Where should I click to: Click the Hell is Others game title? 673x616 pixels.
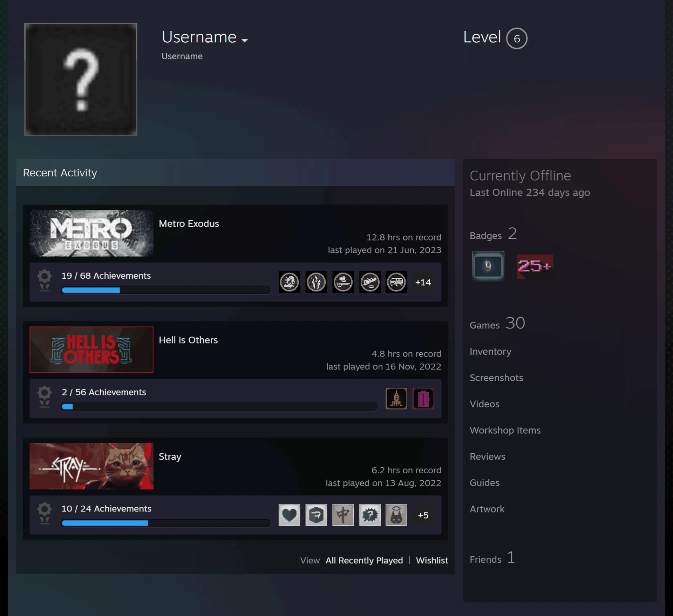click(x=188, y=340)
